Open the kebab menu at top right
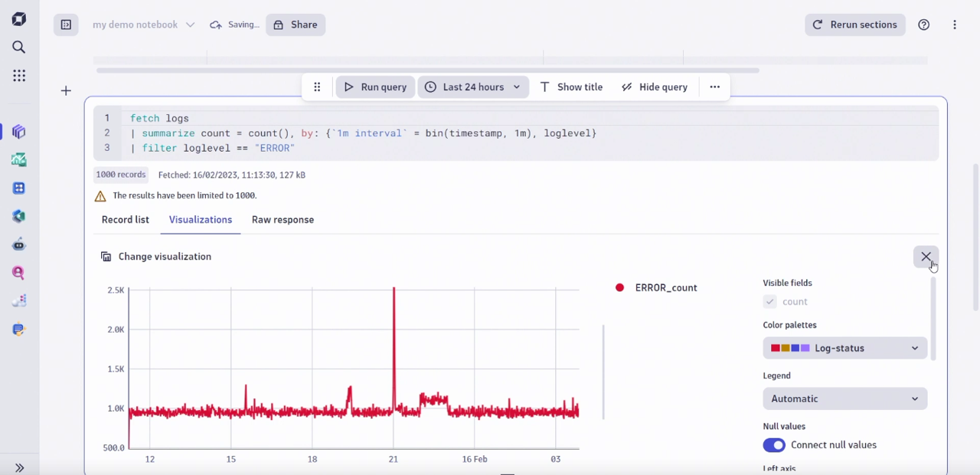The width and height of the screenshot is (980, 475). coord(955,25)
